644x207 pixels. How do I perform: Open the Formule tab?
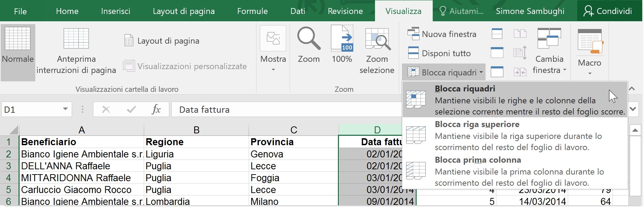point(252,11)
